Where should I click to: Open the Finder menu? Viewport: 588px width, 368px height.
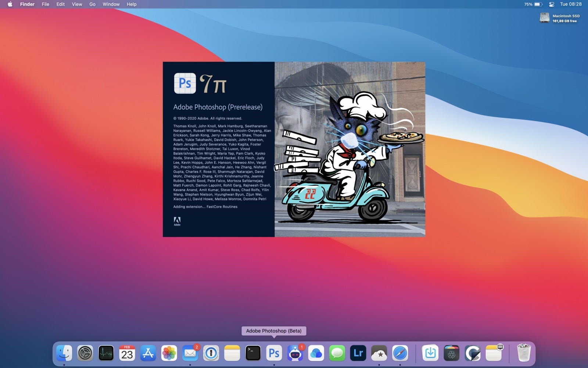pos(27,4)
